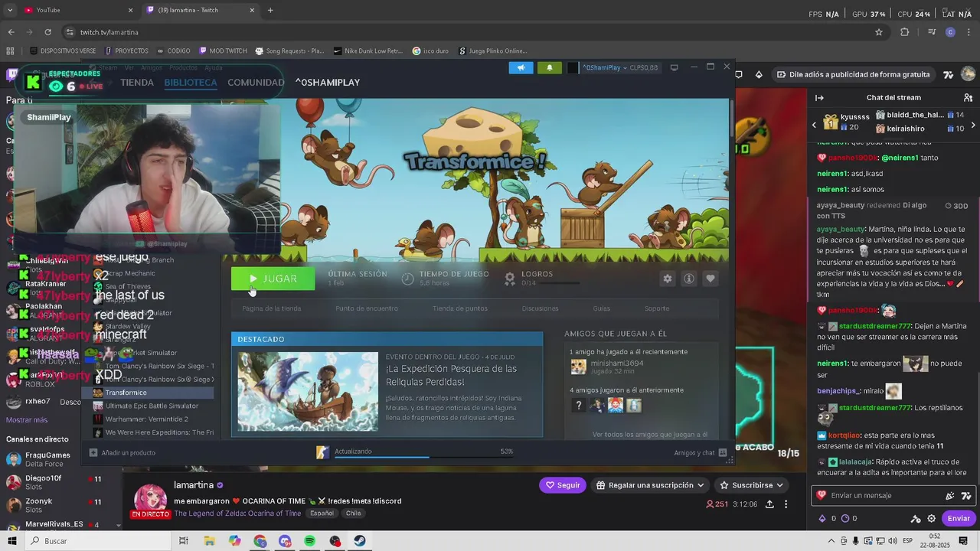980x551 pixels.
Task: Open Steam Amigos y chat icon
Action: (x=722, y=452)
